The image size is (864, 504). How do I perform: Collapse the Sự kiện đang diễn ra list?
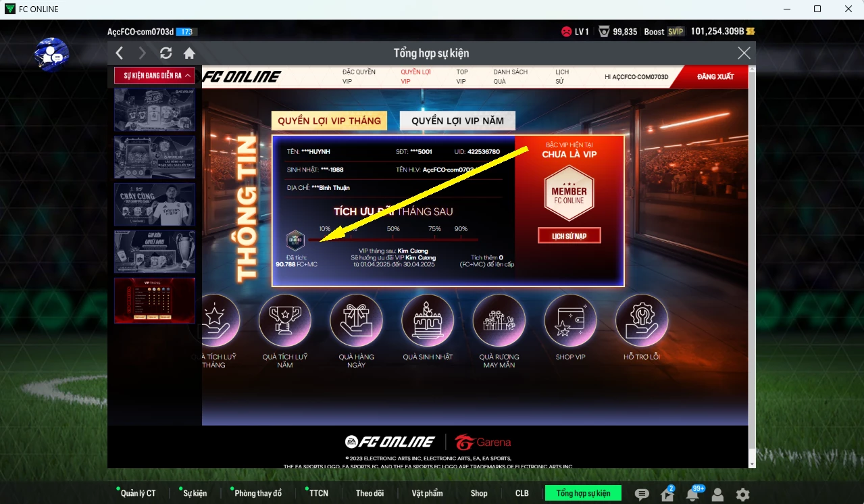pos(155,76)
